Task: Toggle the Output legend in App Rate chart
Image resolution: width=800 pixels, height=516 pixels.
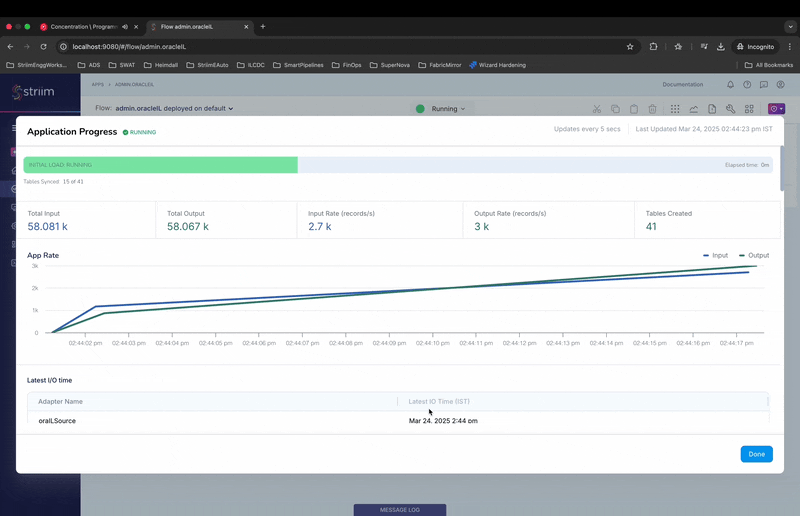Action: [754, 255]
